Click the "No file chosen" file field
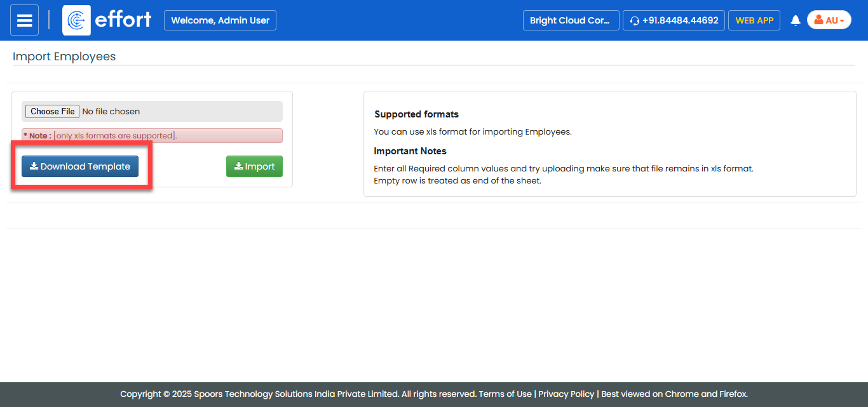Screen dimensions: 868x407 click(111, 111)
